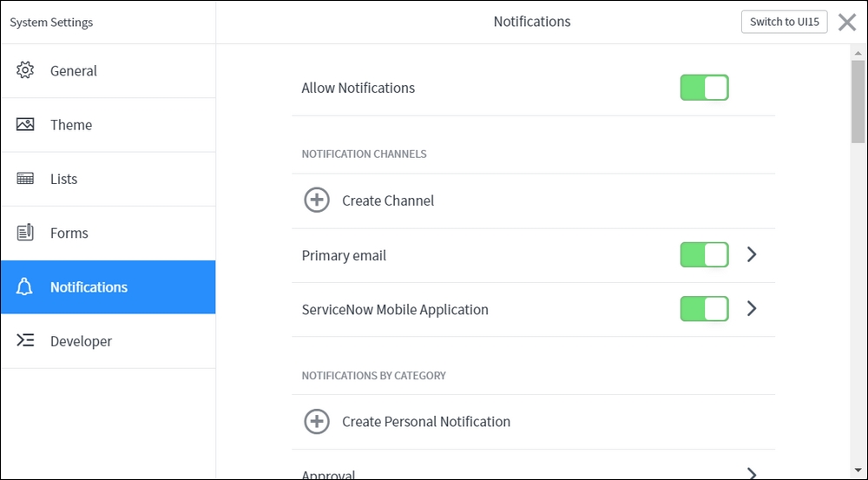This screenshot has width=868, height=480.
Task: Open the Theme settings tab
Action: click(108, 125)
